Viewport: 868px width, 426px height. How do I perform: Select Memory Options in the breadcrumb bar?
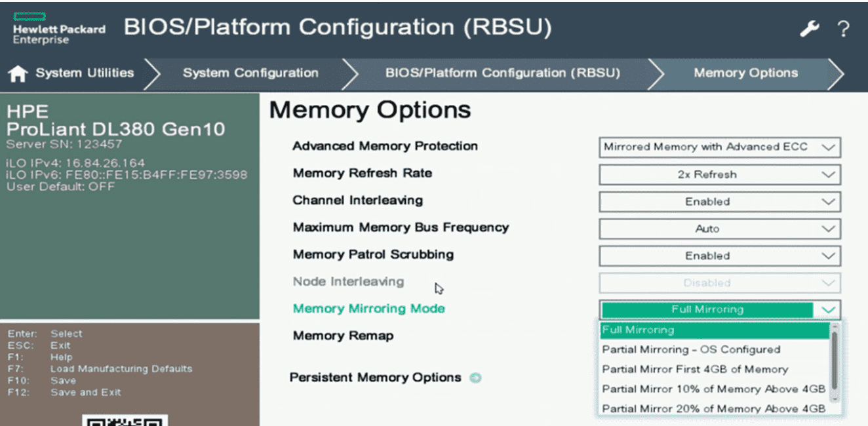(x=745, y=73)
